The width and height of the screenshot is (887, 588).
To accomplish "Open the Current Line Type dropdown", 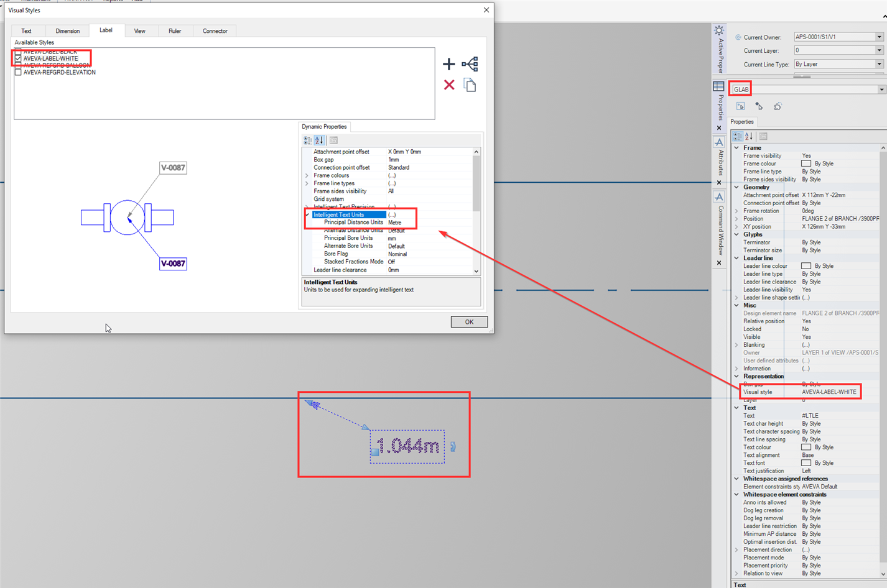I will tap(879, 64).
